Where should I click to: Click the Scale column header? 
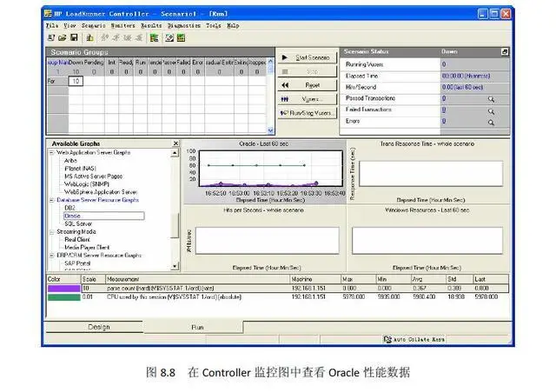93,279
